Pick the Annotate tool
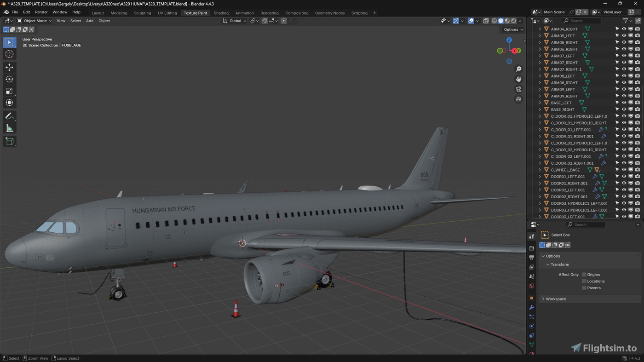Screen dimensions: 644x362 [9, 115]
